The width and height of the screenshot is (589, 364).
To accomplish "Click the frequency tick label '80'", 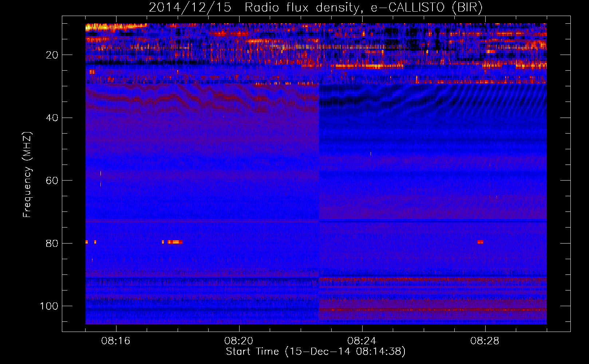I will 52,244.
